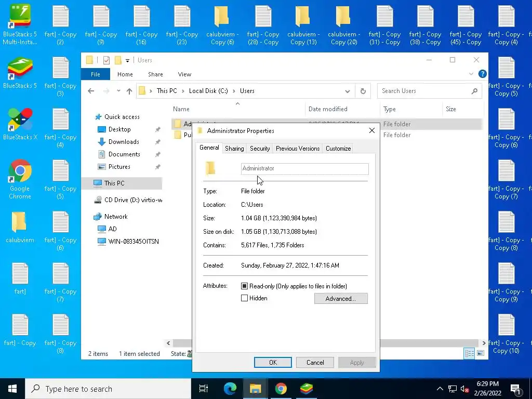
Task: Select the fart] text file icon
Action: pyautogui.click(x=20, y=278)
